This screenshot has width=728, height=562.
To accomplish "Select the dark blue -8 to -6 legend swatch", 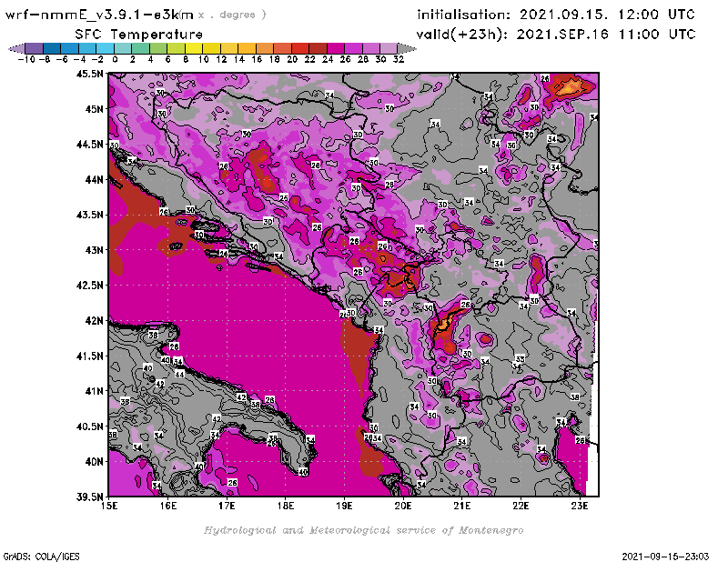I will click(x=52, y=48).
